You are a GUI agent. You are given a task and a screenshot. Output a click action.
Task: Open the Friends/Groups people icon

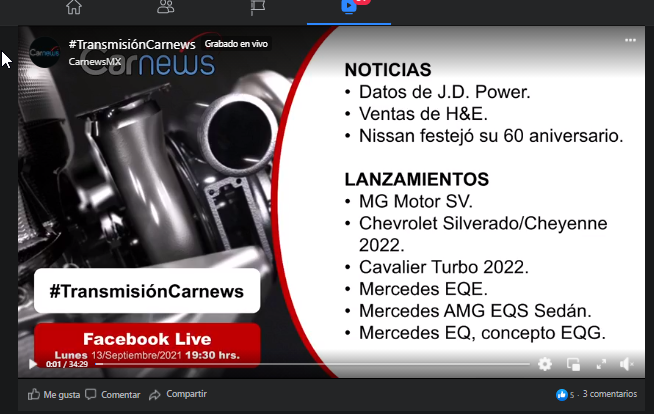[166, 7]
